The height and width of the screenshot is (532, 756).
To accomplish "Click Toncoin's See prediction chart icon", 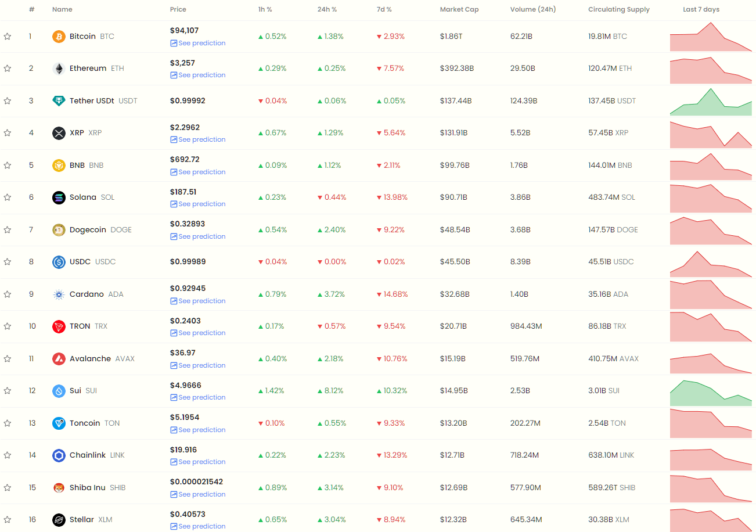I will [x=174, y=430].
